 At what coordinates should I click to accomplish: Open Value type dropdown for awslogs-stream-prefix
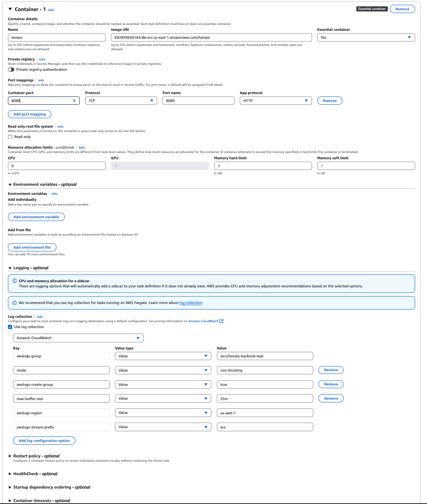tap(163, 427)
